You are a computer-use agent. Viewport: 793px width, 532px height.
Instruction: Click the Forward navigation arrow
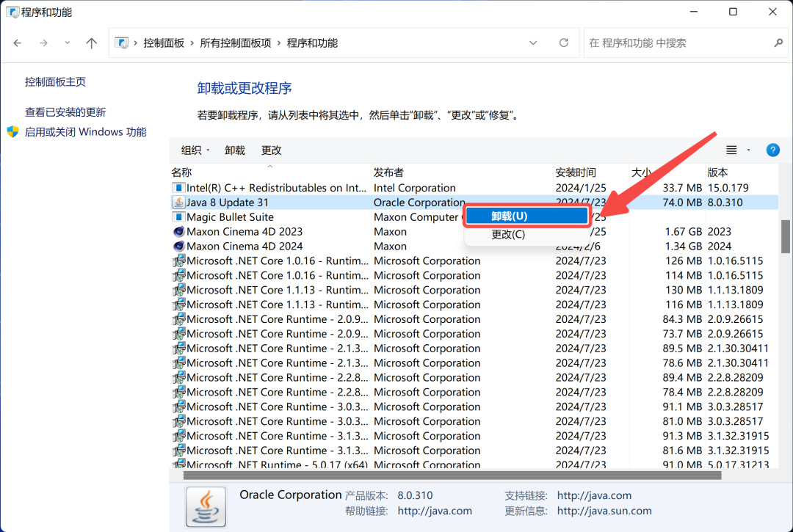43,43
